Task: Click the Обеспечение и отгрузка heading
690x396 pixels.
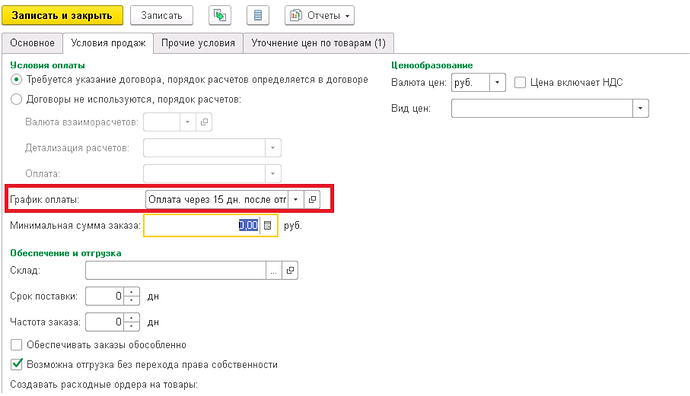Action: point(66,253)
